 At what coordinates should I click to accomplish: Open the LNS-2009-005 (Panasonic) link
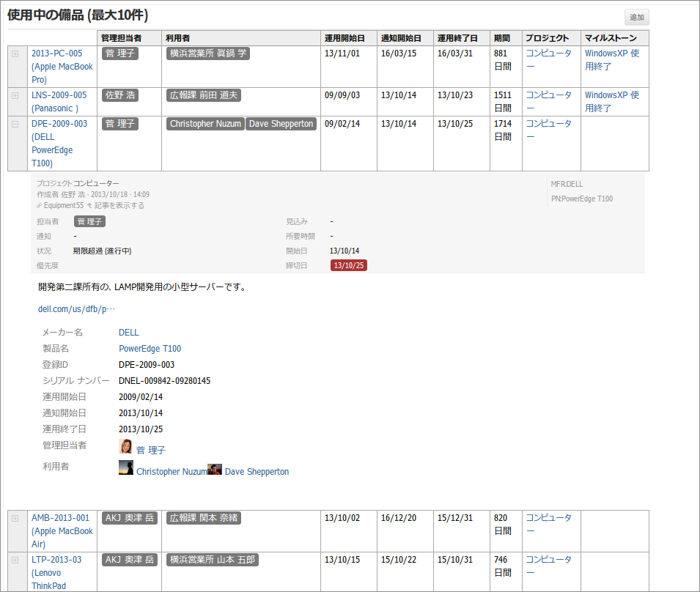click(x=59, y=102)
